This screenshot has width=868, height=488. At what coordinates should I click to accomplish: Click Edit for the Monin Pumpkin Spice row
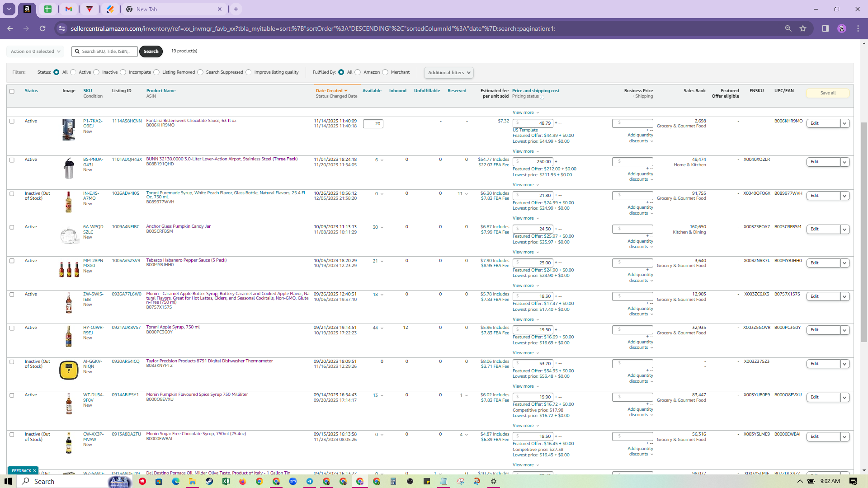[823, 398]
